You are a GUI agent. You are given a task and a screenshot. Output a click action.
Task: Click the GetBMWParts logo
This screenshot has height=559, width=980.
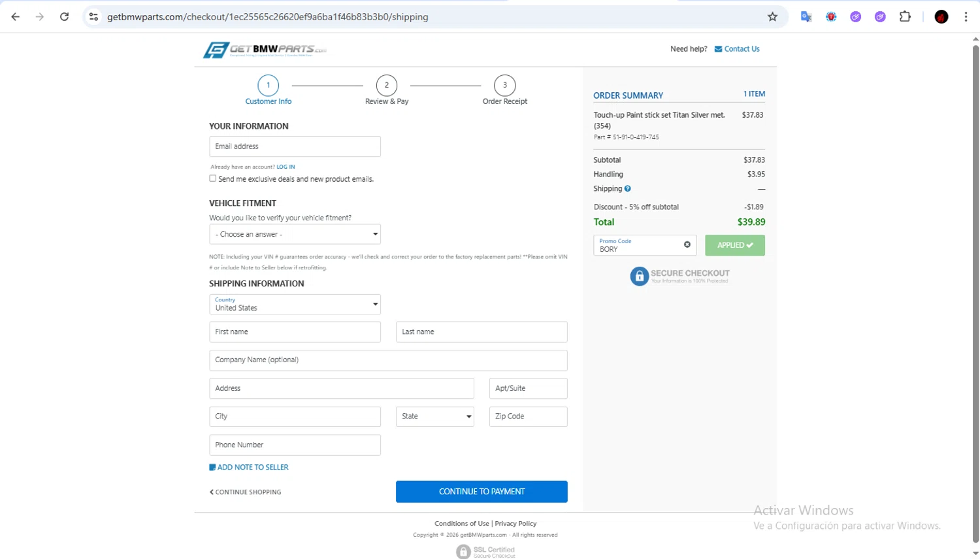265,50
